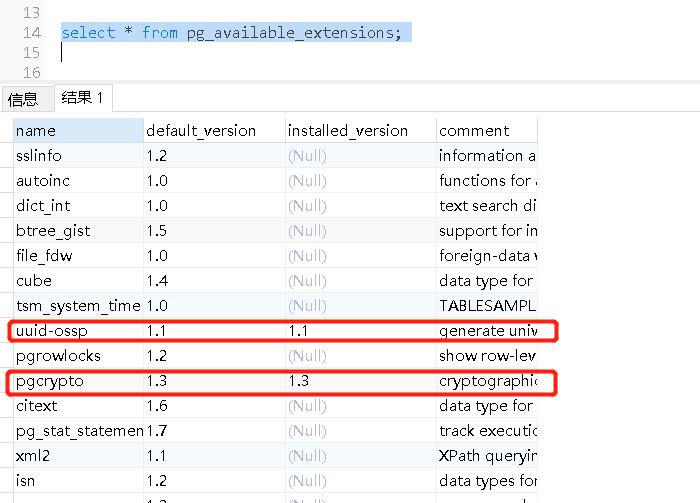Select the isn name cell

pos(79,481)
